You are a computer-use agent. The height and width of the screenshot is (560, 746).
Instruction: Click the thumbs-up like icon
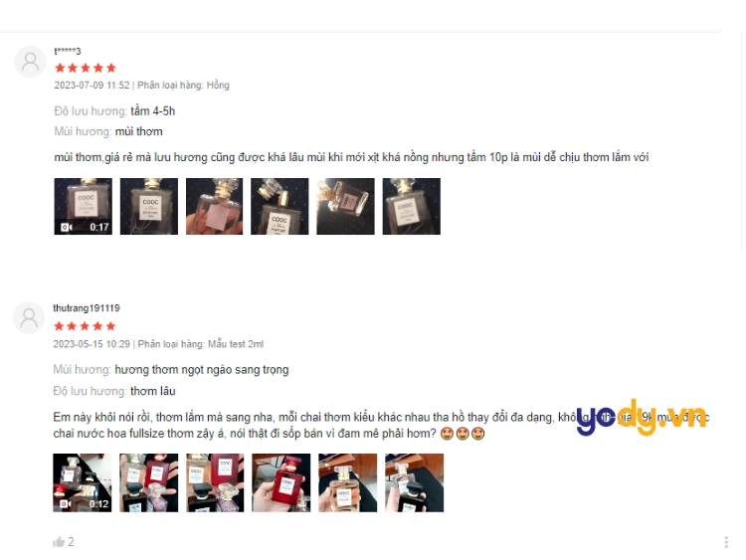coord(59,542)
